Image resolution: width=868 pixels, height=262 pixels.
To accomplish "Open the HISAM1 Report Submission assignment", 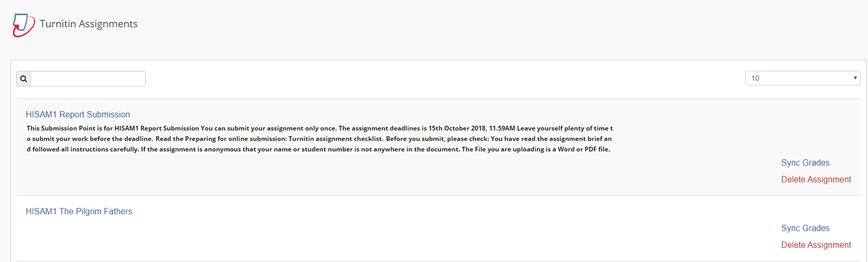I will (78, 114).
